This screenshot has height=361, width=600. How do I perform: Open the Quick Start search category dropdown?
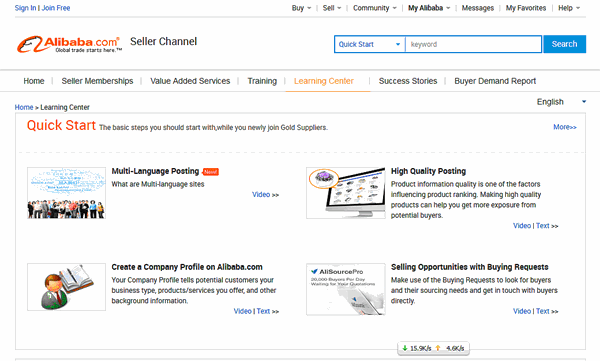click(370, 44)
